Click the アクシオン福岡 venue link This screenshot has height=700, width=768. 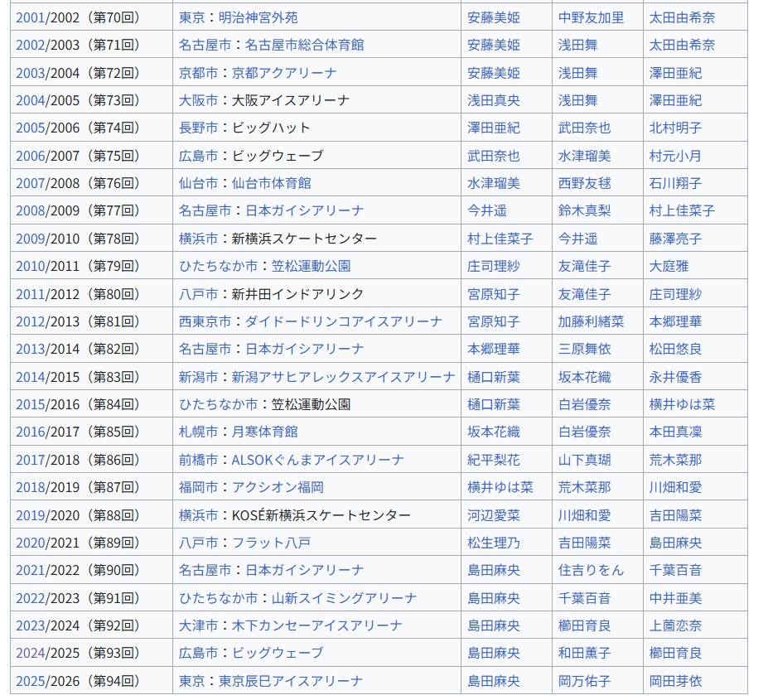pos(278,487)
